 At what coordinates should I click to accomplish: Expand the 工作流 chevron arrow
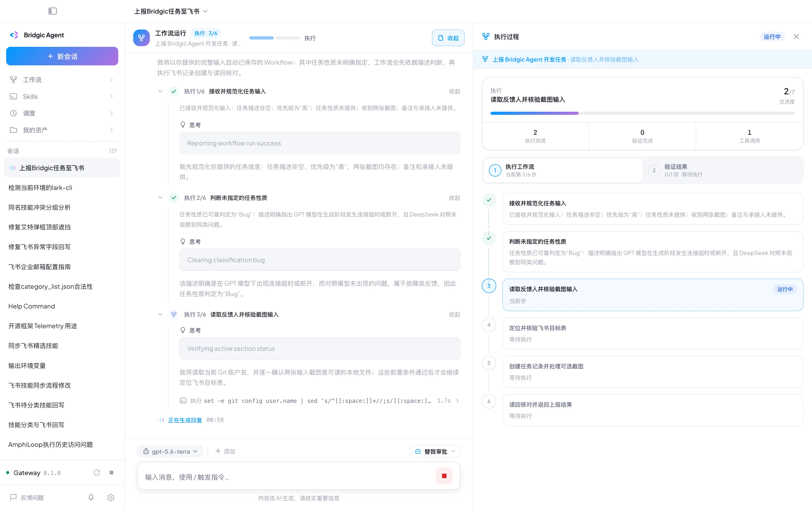[x=111, y=80]
